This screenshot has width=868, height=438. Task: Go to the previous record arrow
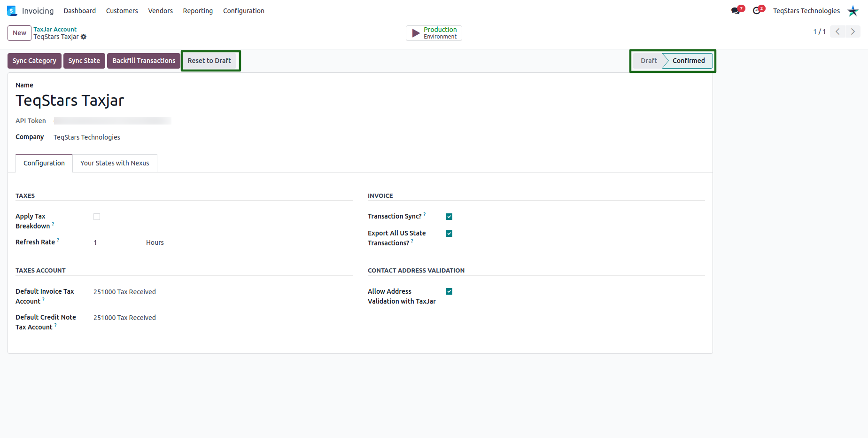pos(837,31)
